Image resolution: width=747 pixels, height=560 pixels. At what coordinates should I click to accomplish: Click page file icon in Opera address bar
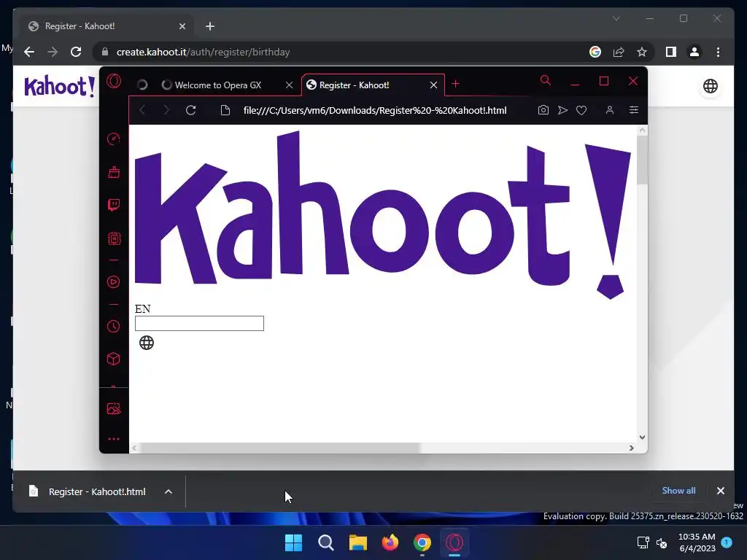(225, 111)
